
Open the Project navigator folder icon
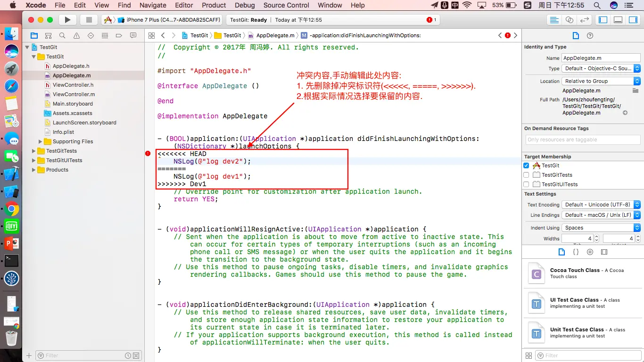point(34,35)
